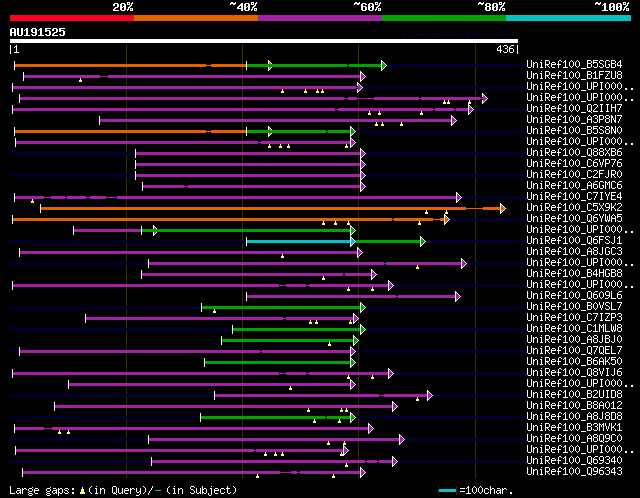Click the green ~80% identity legend bar
The image size is (640, 498).
[x=444, y=18]
